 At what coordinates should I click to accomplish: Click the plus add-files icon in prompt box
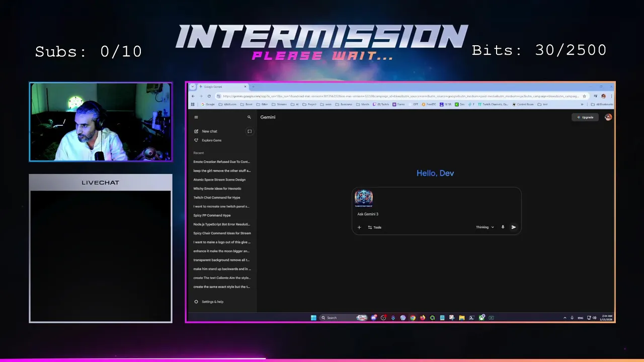click(359, 227)
